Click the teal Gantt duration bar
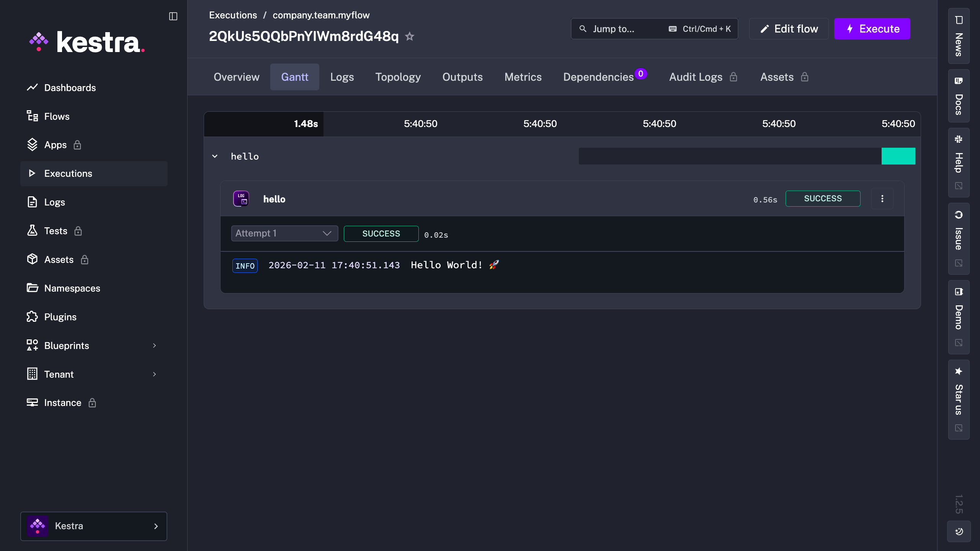Screen dimensions: 980x551 point(898,156)
